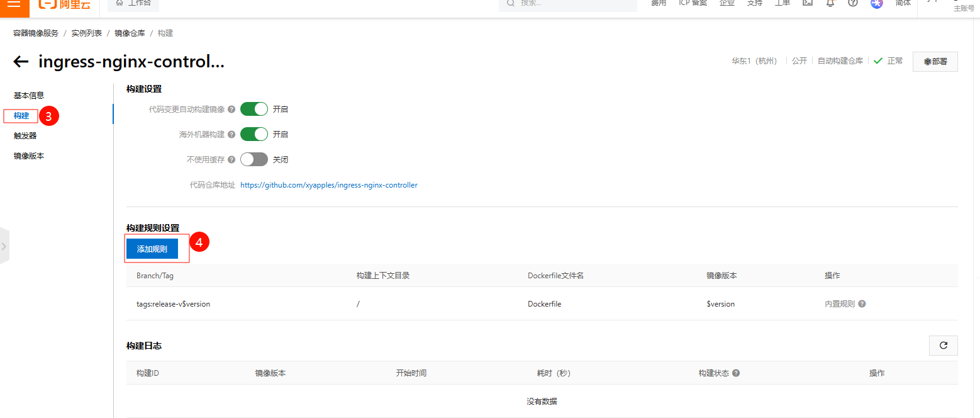Screen dimensions: 980x418
Task: Refresh the build log list
Action: coord(943,346)
